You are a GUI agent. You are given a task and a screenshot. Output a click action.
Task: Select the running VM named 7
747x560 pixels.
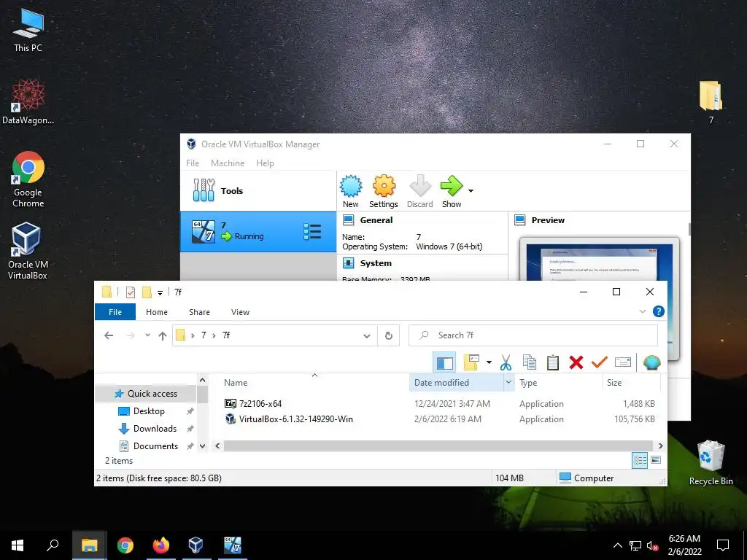pyautogui.click(x=258, y=232)
